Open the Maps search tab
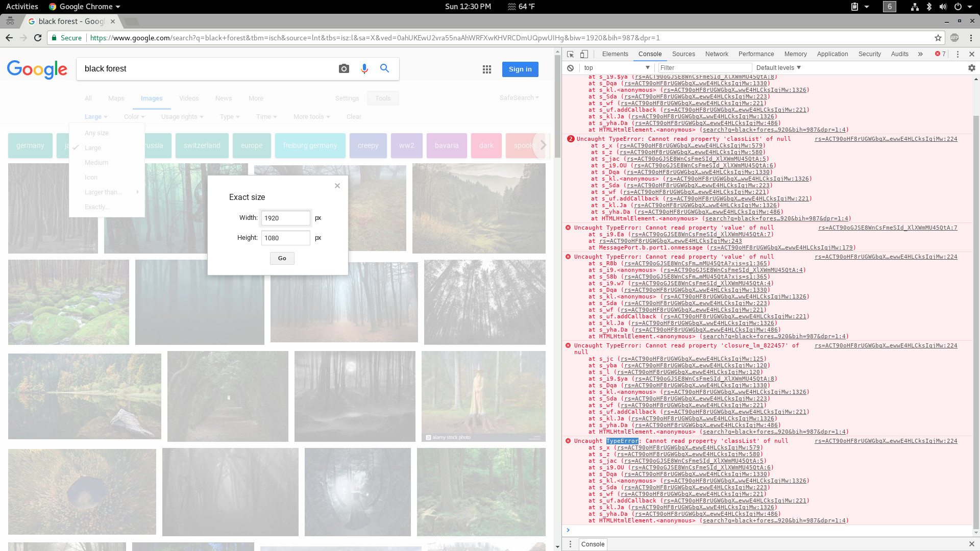 [x=116, y=98]
